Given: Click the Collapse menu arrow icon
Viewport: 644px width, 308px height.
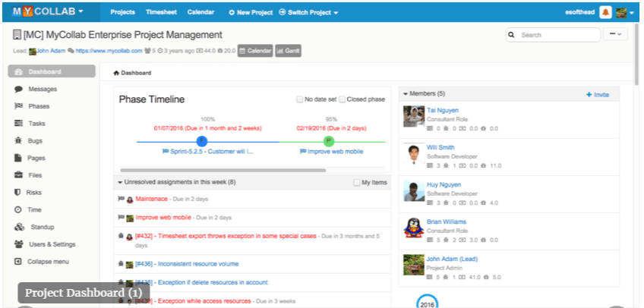Looking at the screenshot, I should pyautogui.click(x=17, y=261).
